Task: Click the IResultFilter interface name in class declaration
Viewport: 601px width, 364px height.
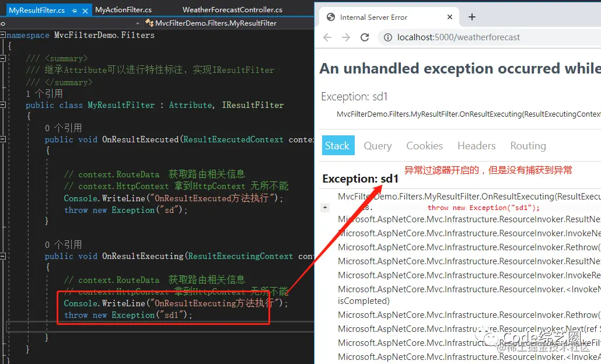Action: (x=253, y=105)
